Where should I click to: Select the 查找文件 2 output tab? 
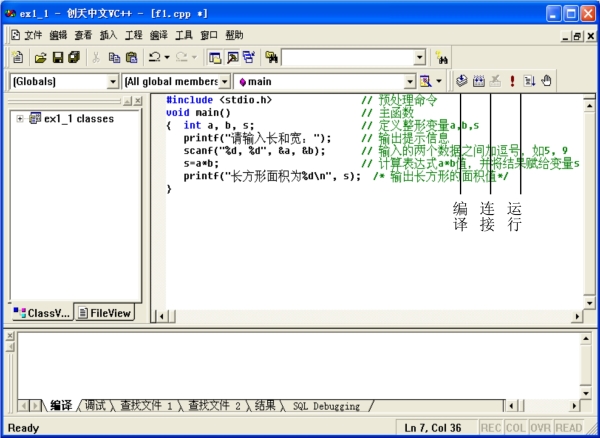coord(214,405)
